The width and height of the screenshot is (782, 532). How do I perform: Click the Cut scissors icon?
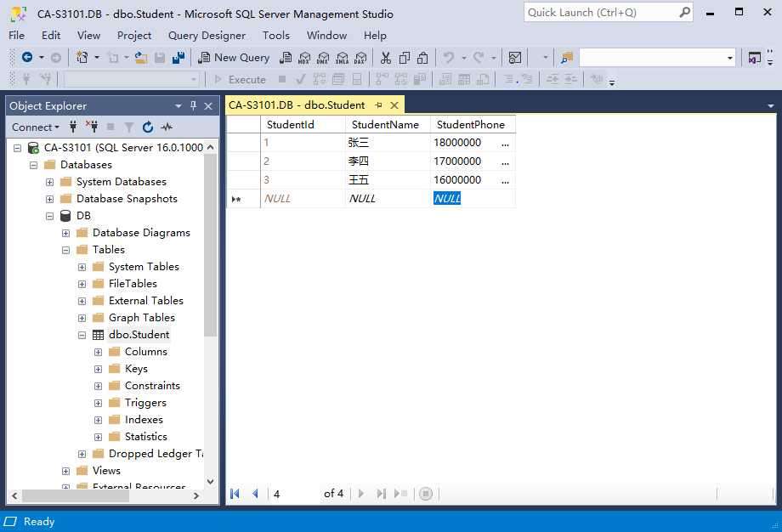click(385, 58)
